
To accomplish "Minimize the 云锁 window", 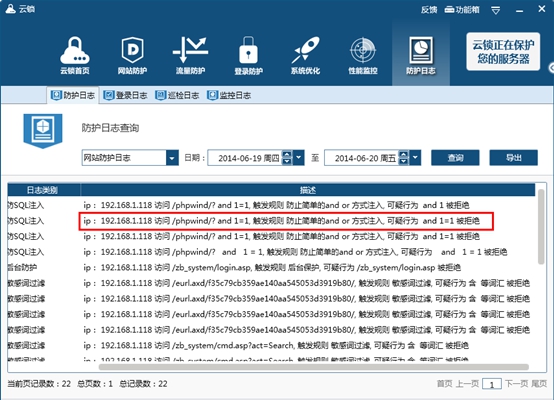I will pos(519,11).
